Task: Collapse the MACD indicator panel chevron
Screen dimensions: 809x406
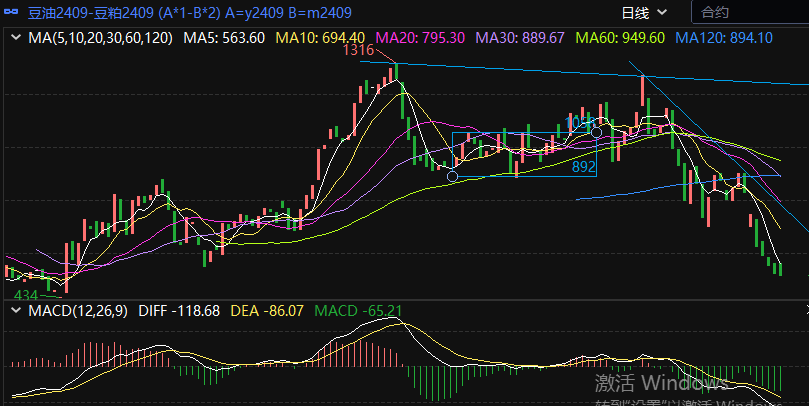Action: (15, 311)
